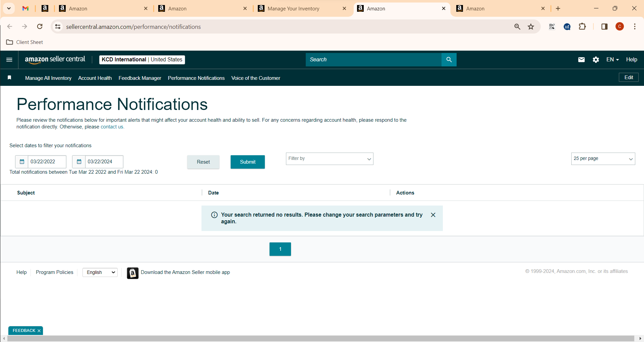
Task: View site information icon in address bar
Action: point(58,26)
